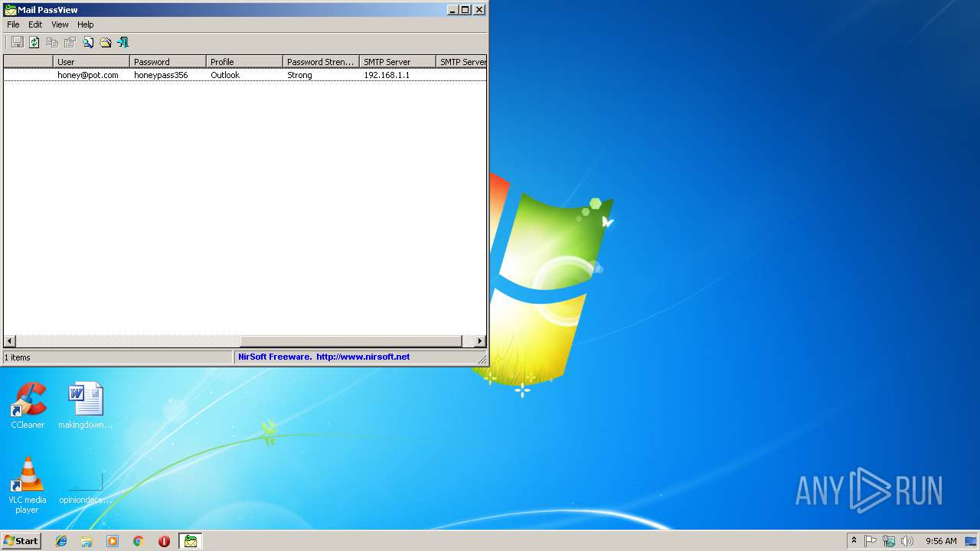Image resolution: width=980 pixels, height=551 pixels.
Task: Click the network tray icon
Action: pyautogui.click(x=889, y=541)
